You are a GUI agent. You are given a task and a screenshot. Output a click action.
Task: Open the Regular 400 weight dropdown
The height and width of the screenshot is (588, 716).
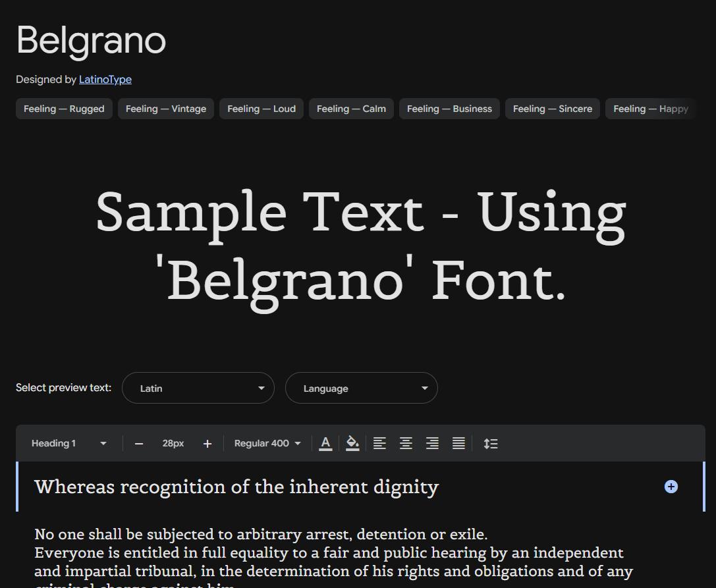[267, 443]
